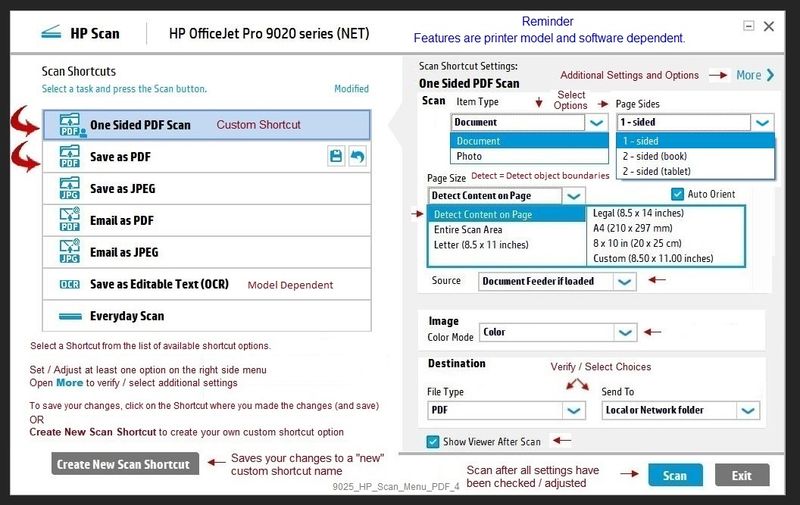800x505 pixels.
Task: Choose 1 - sided page sides option
Action: 695,141
